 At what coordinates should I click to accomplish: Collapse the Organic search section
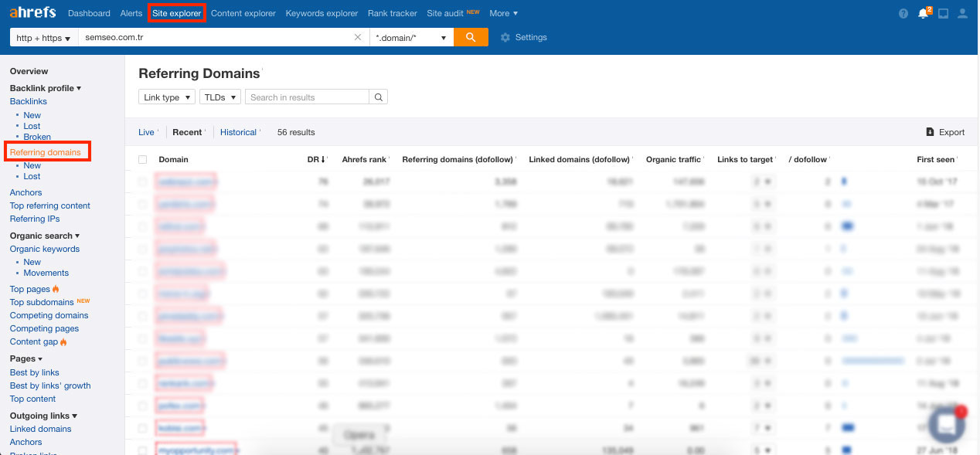(x=45, y=236)
